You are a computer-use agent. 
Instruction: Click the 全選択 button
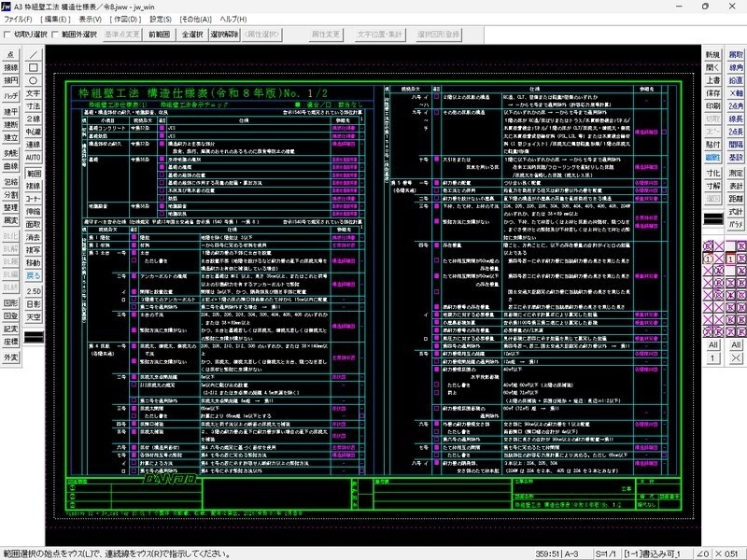(191, 35)
